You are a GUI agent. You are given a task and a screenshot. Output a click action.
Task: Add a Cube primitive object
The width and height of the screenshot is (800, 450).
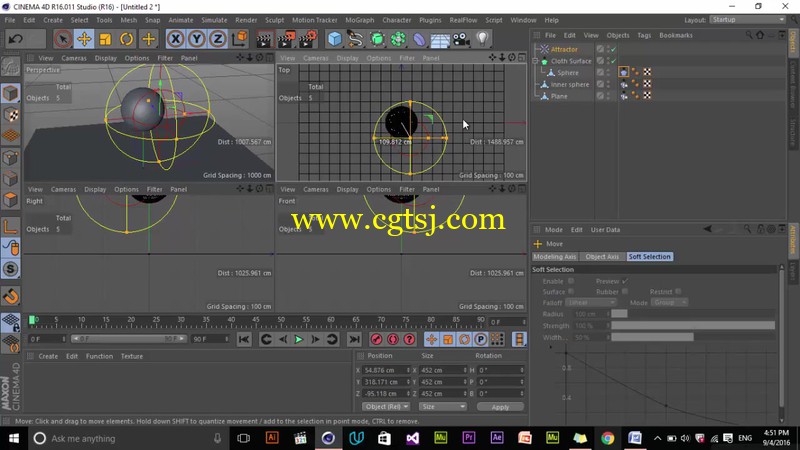click(335, 39)
